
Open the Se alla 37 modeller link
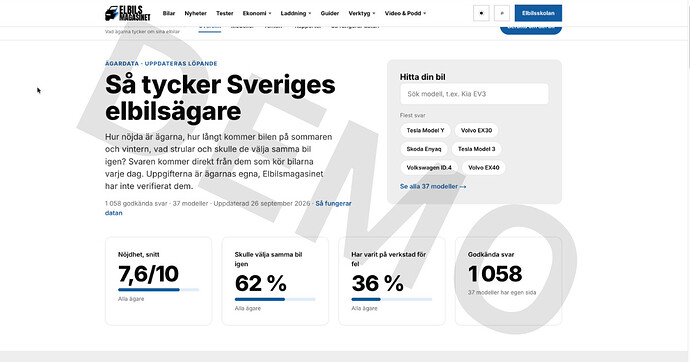[433, 186]
